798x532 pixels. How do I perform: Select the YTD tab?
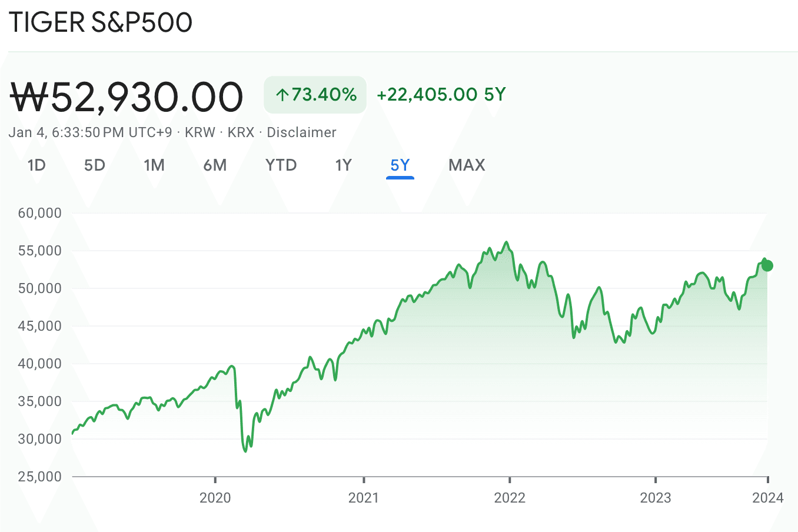click(281, 165)
